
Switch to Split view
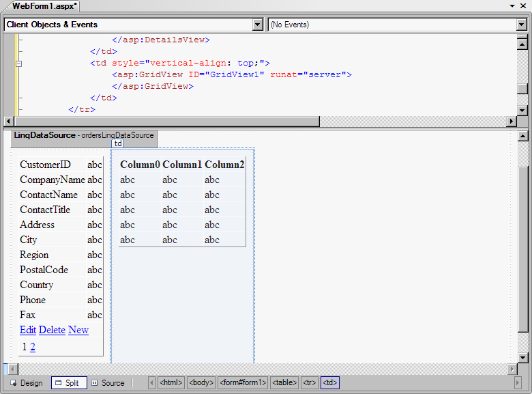tap(69, 383)
